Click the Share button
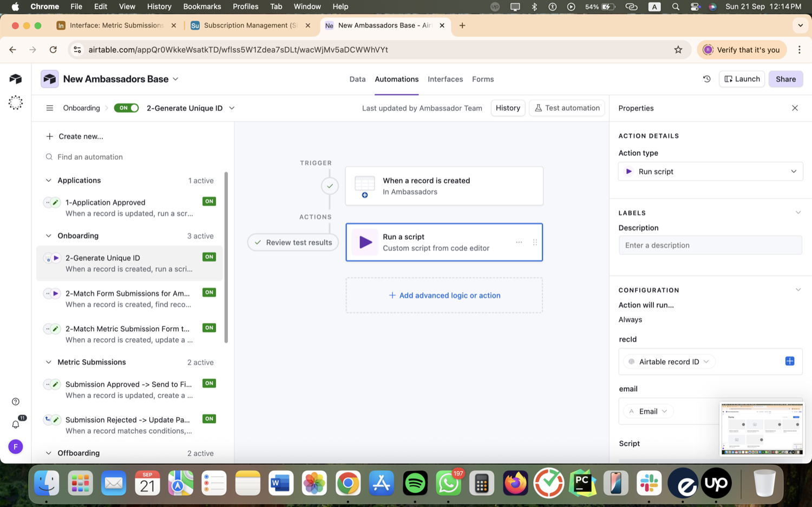Viewport: 812px width, 507px height. (x=785, y=79)
